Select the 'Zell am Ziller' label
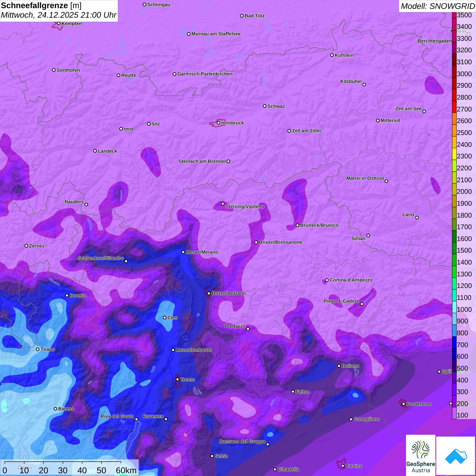This screenshot has width=476, height=476. tap(307, 131)
